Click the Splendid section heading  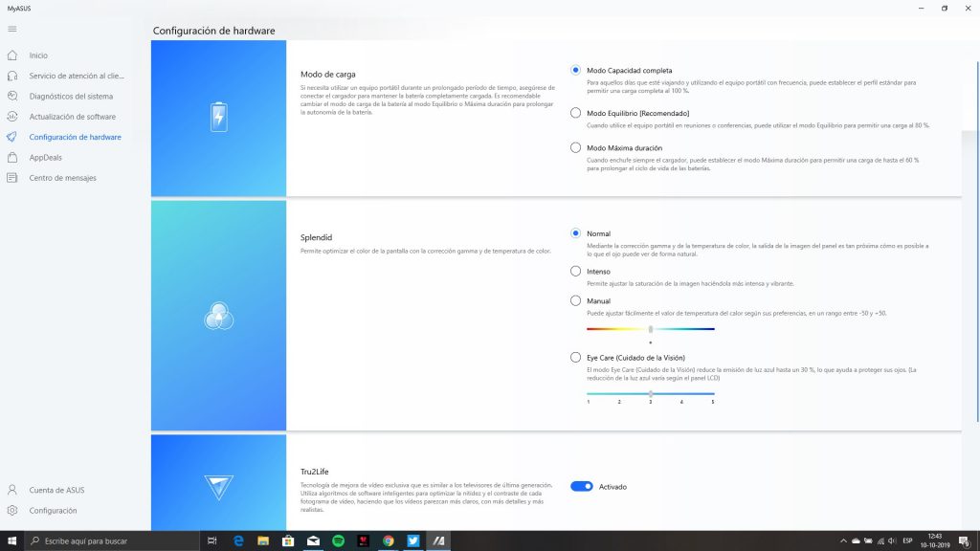click(316, 237)
